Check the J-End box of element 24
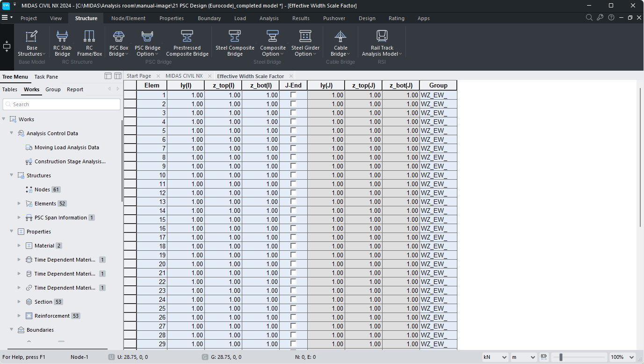The height and width of the screenshot is (364, 644). click(293, 299)
